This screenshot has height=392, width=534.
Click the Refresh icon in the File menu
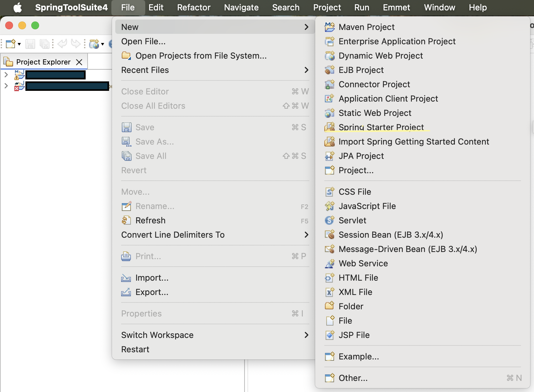126,220
